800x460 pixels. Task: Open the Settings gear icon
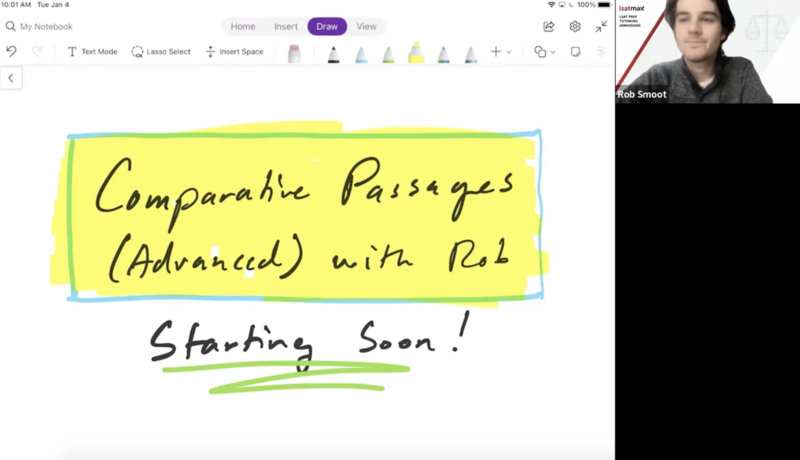coord(575,27)
